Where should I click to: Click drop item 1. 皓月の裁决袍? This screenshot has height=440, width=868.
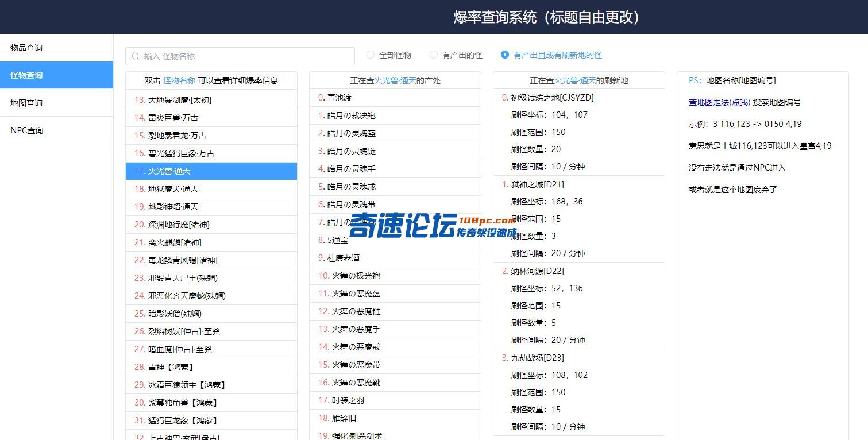[395, 115]
